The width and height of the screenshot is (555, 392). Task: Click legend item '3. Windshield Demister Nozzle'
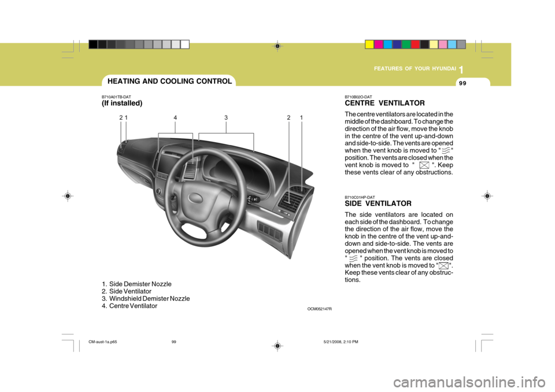(146, 298)
